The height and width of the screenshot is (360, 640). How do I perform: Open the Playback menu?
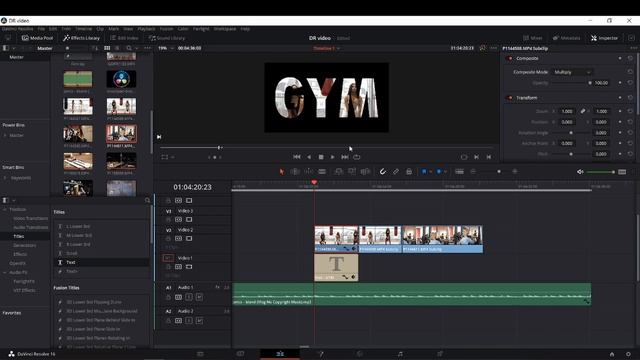tap(146, 29)
